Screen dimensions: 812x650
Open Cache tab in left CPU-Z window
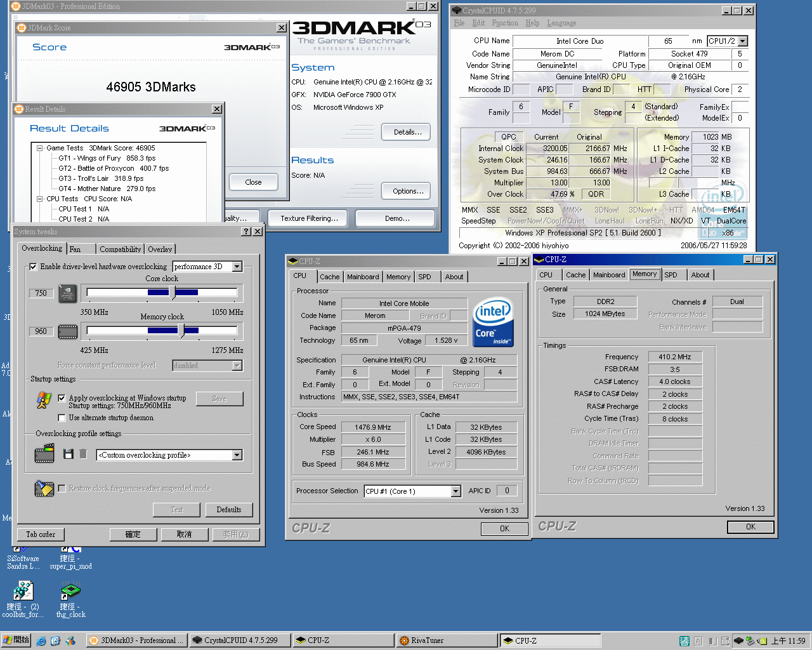329,277
